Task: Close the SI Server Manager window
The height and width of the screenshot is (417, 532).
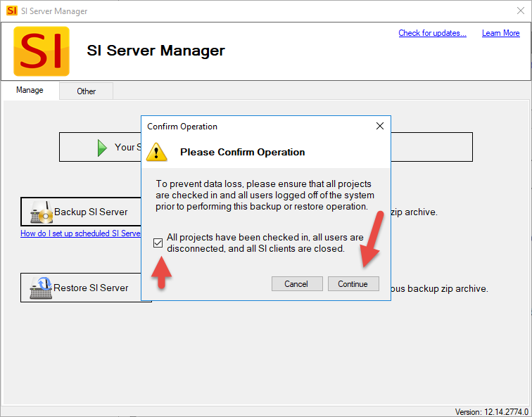Action: [521, 11]
